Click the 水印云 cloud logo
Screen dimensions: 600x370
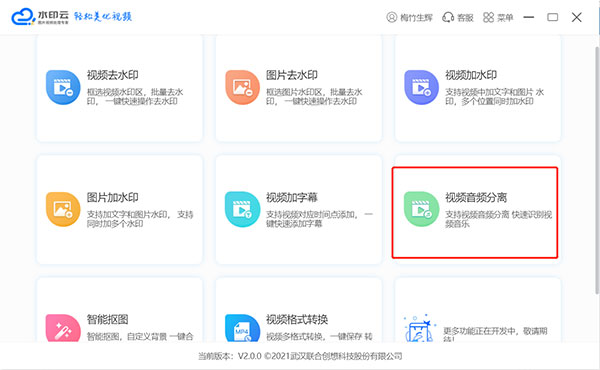[x=23, y=17]
